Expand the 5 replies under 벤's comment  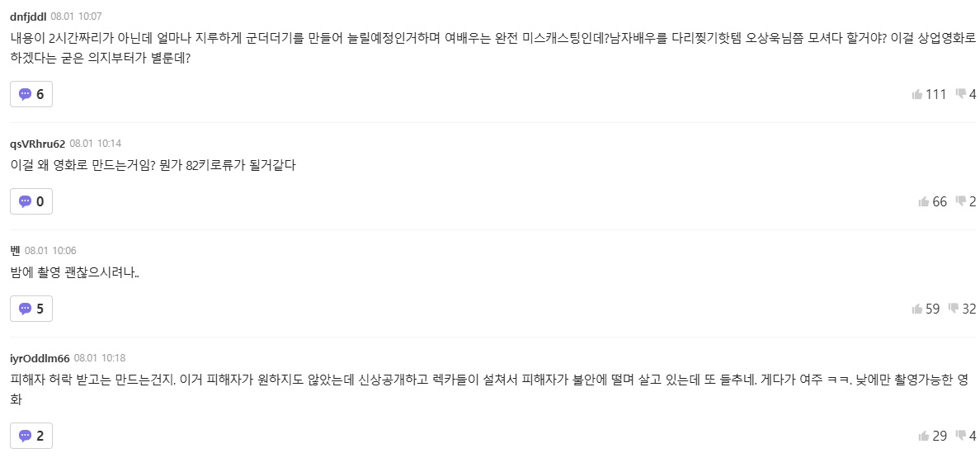pyautogui.click(x=31, y=309)
